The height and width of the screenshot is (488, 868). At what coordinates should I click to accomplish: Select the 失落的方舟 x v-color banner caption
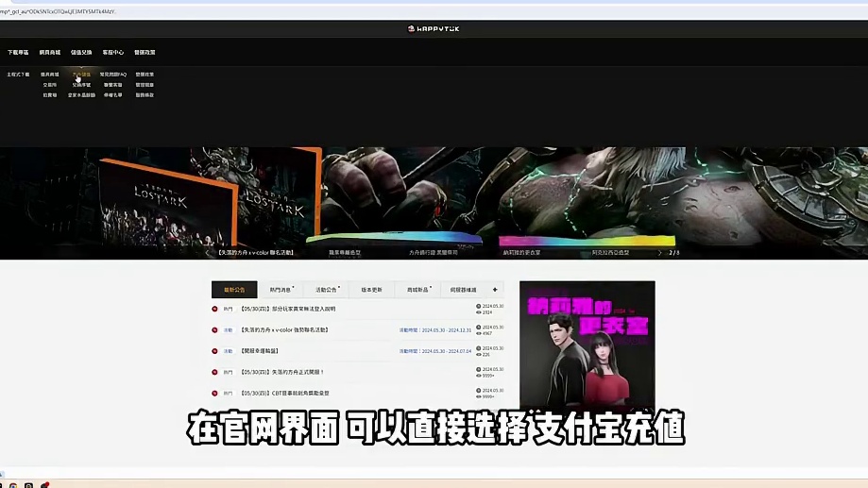255,253
